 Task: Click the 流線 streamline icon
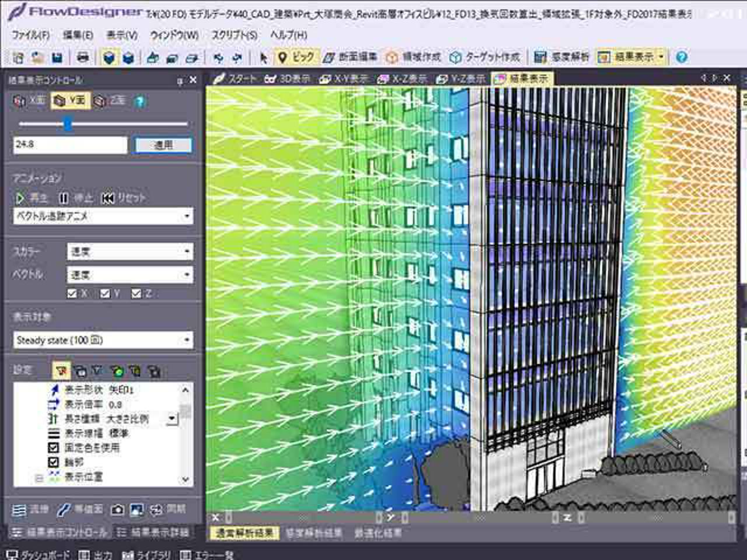coord(30,510)
